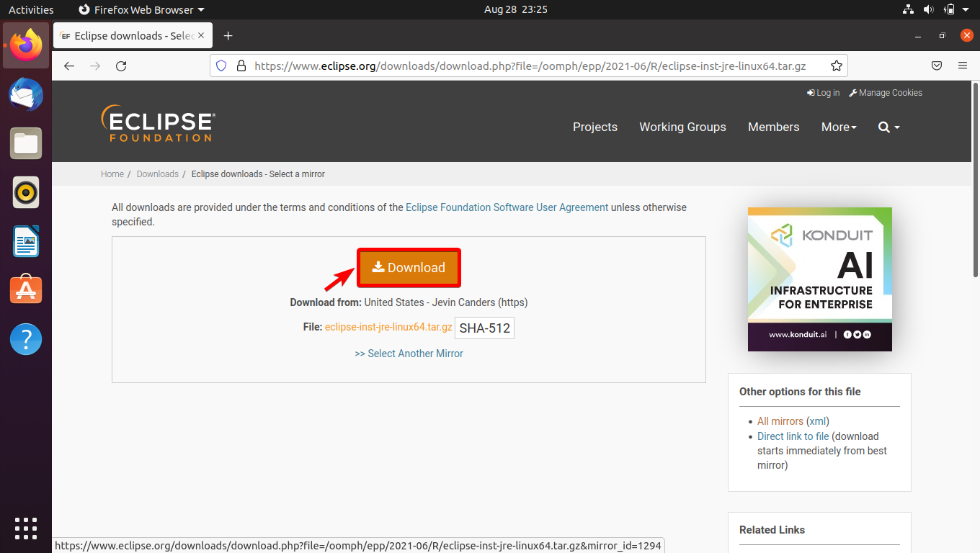The width and height of the screenshot is (980, 553).
Task: Save this page to Pocket
Action: [937, 66]
